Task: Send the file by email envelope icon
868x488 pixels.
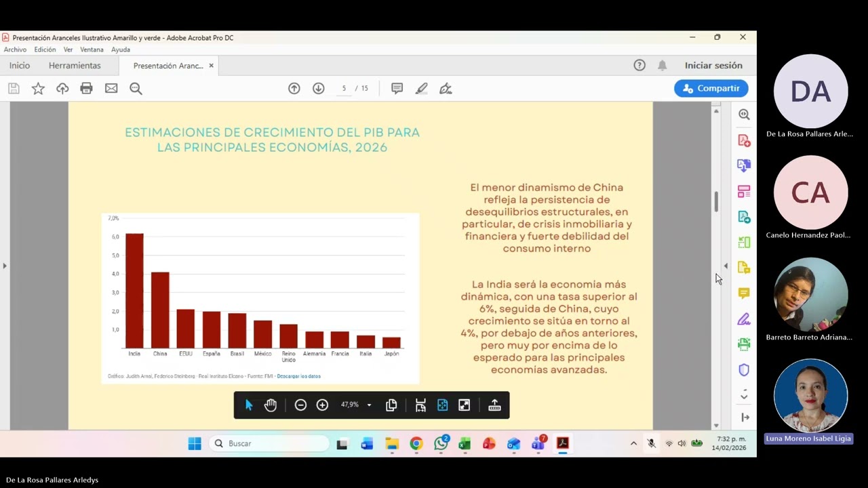Action: tap(111, 88)
